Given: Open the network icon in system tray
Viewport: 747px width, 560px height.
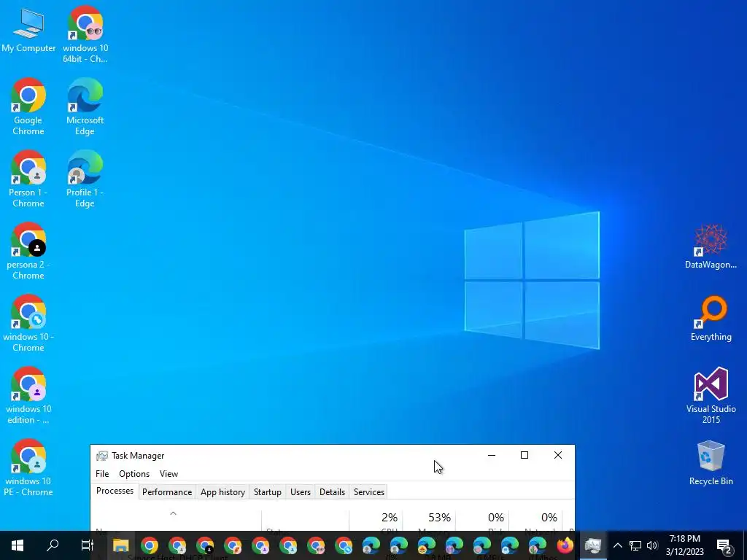Looking at the screenshot, I should [635, 545].
